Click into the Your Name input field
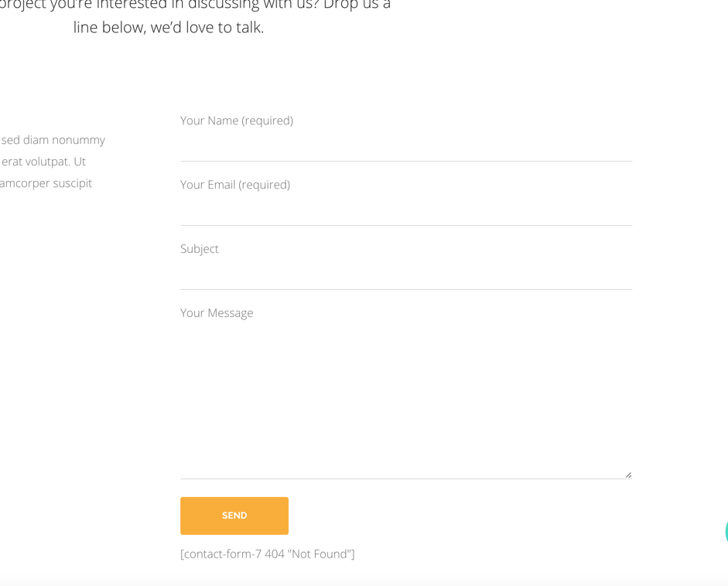 tap(406, 146)
